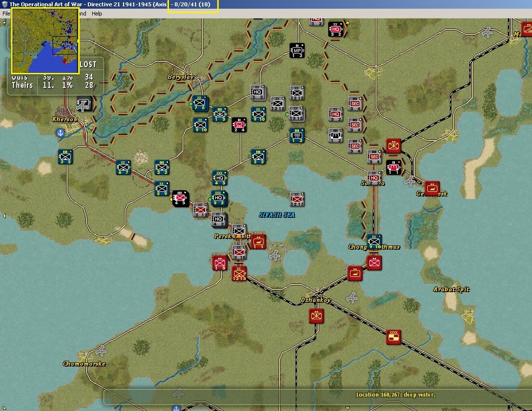Click the turn date 8/20/41 (18) in title bar

pos(192,4)
